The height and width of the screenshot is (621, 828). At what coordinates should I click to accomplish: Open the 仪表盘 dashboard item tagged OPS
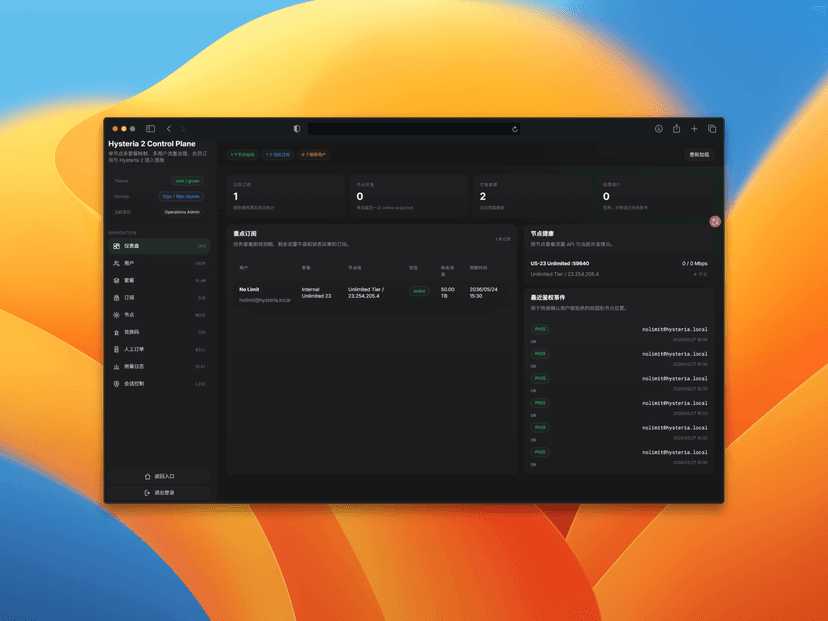159,246
